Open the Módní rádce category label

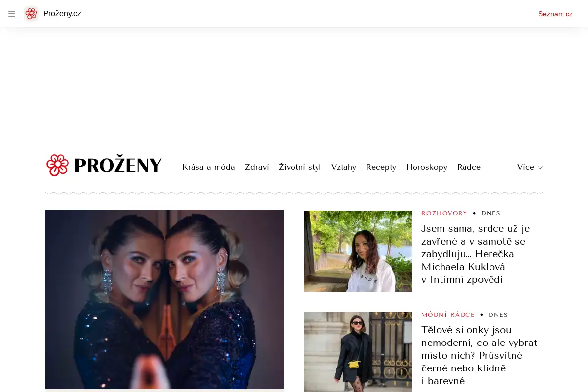click(x=448, y=315)
